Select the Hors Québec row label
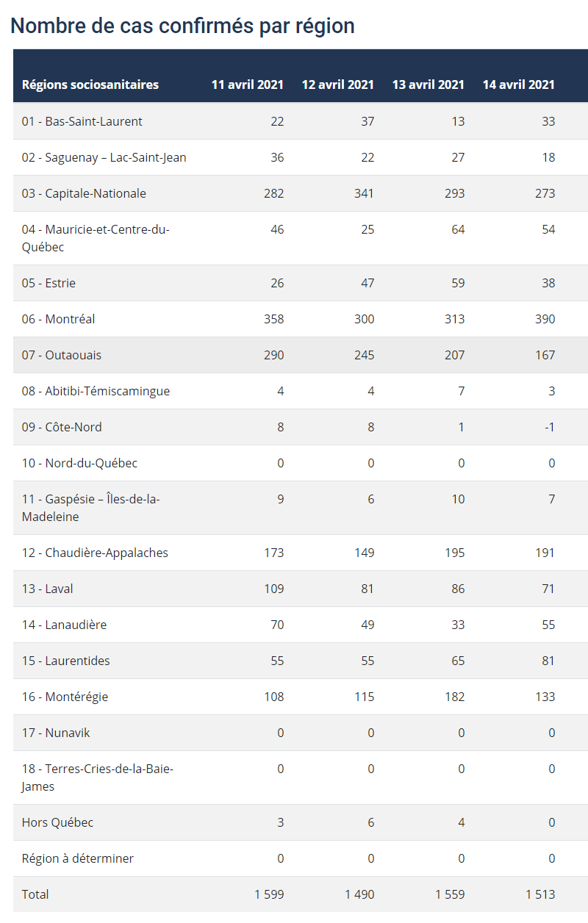Screen dimensions: 588x923 point(57,822)
